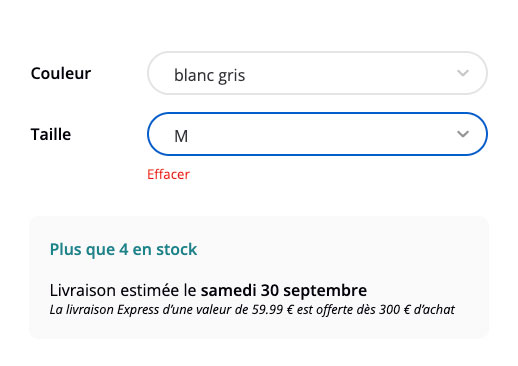Click the '300 €' purchase threshold text
Screen dimensions: 518x366
(x=395, y=310)
